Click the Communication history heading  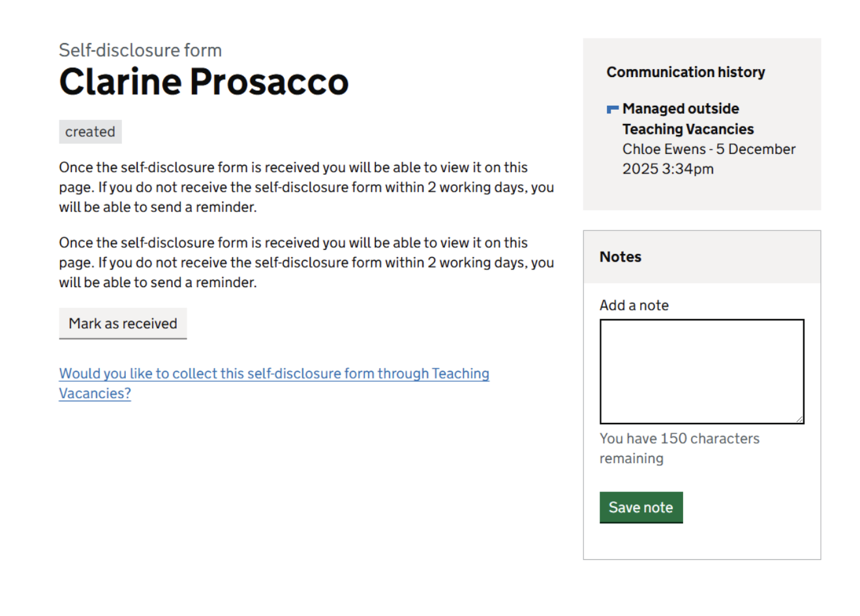click(x=685, y=72)
